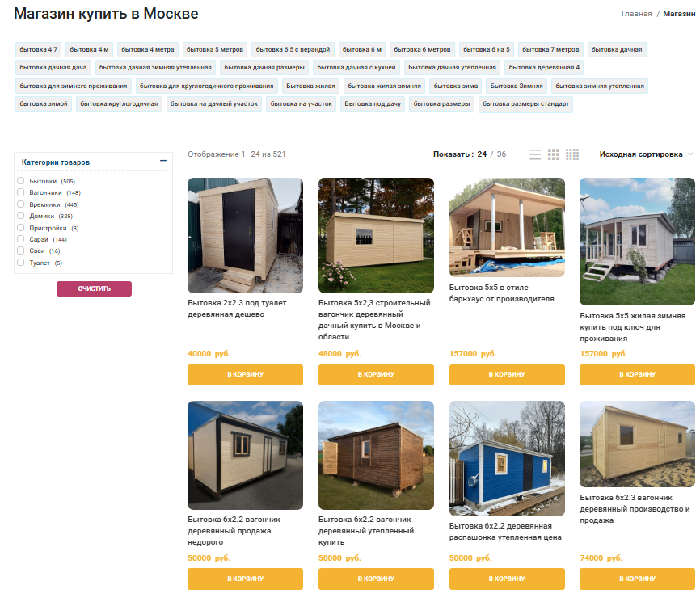Show 36 products per page

[501, 154]
